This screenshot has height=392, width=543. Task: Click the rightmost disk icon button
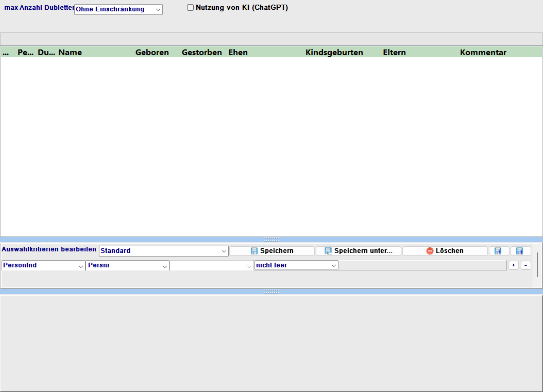tap(520, 251)
